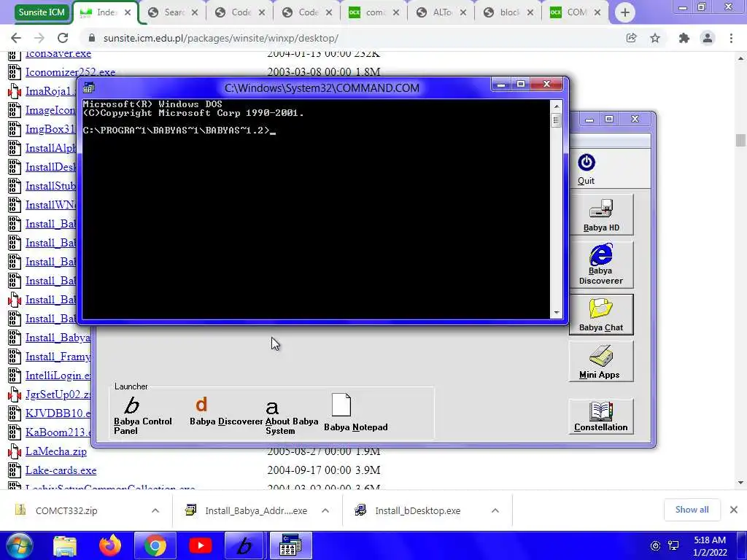747x560 pixels.
Task: Open Iconomizer252.exe link
Action: 70,72
